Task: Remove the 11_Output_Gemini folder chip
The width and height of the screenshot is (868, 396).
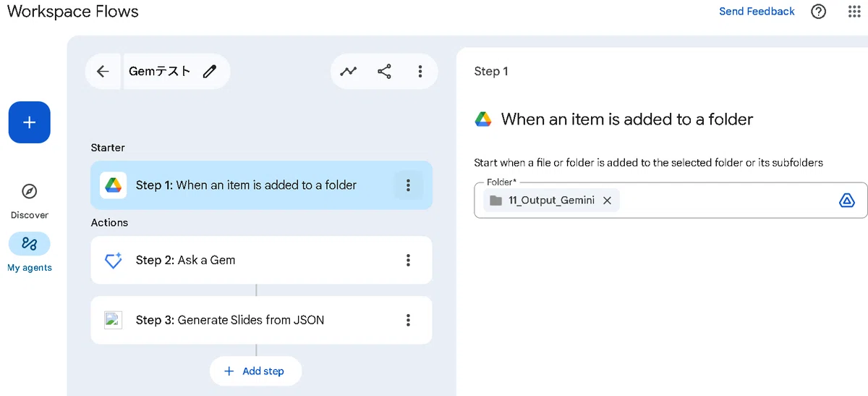Action: (x=608, y=201)
